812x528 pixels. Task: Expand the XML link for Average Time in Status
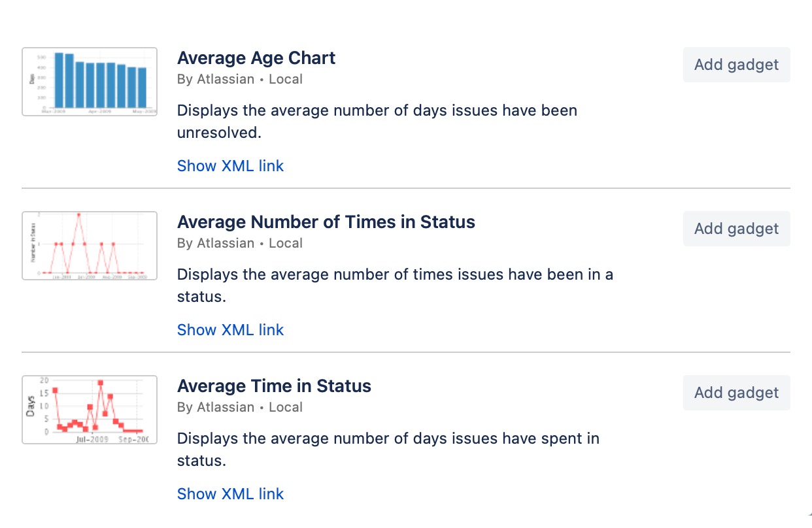click(230, 494)
